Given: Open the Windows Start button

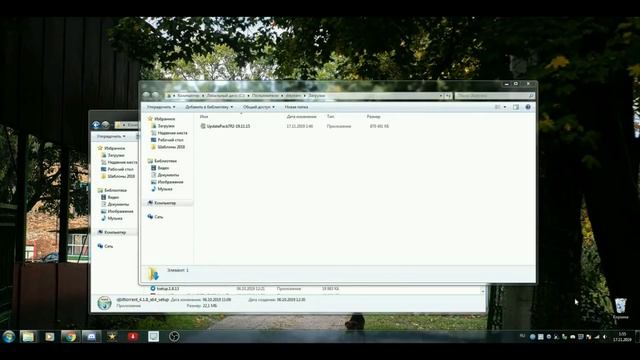Looking at the screenshot, I should pyautogui.click(x=9, y=337).
